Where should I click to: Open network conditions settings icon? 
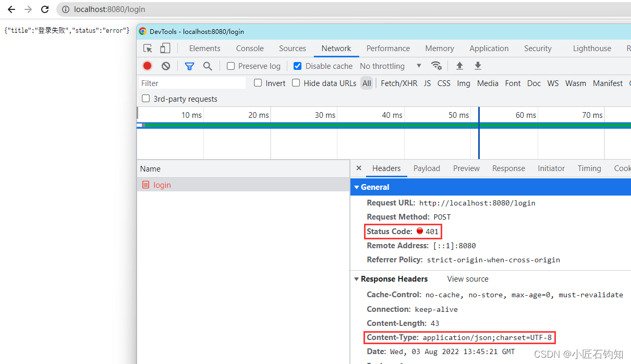point(436,66)
